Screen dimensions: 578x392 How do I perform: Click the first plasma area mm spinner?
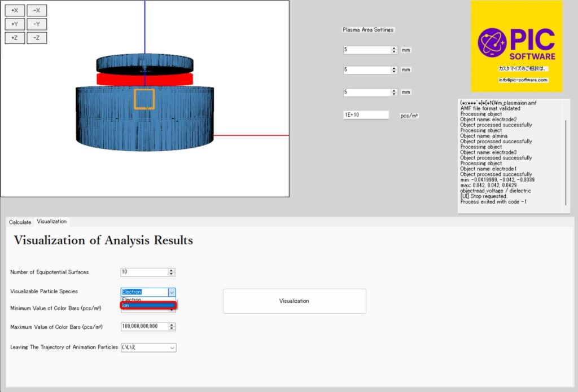coord(394,50)
